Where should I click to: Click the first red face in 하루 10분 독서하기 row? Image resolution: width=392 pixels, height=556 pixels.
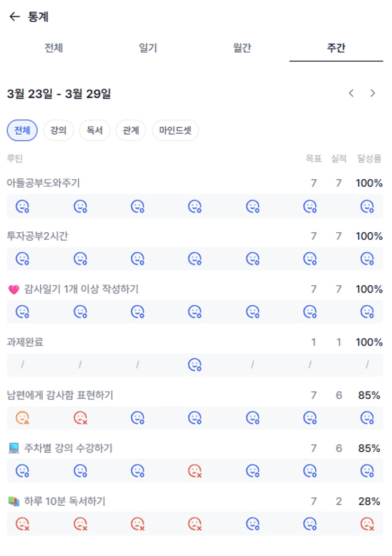pos(22,524)
